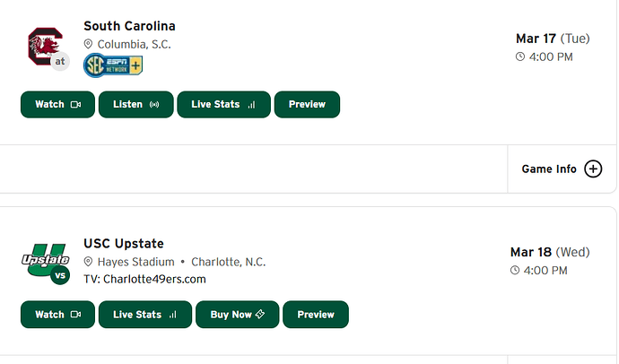619x364 pixels.
Task: Click the USC Upstate team logo
Action: click(x=45, y=262)
